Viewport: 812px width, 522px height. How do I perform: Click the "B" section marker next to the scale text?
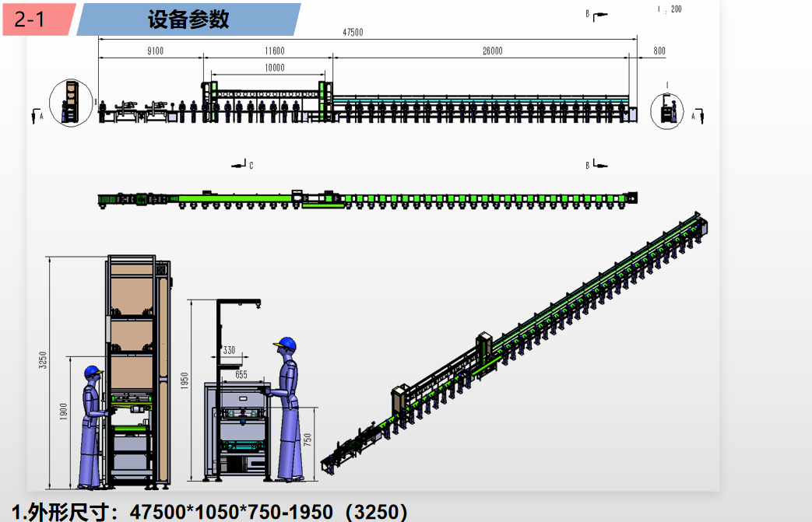[x=596, y=16]
